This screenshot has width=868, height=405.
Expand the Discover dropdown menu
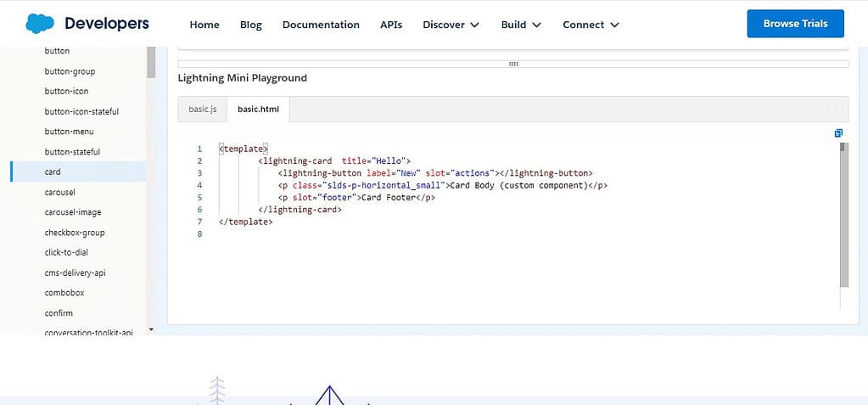click(451, 25)
